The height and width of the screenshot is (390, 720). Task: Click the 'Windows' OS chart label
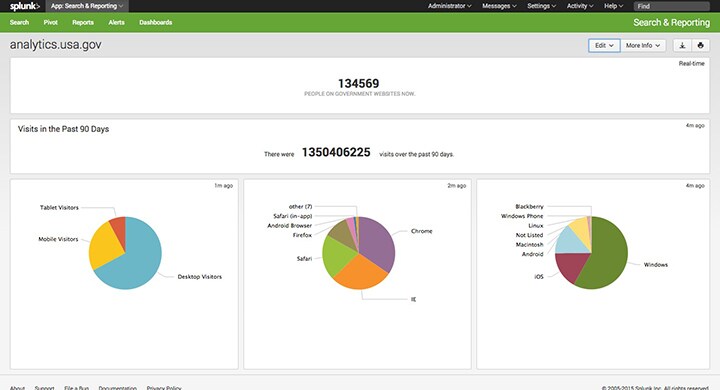(656, 265)
